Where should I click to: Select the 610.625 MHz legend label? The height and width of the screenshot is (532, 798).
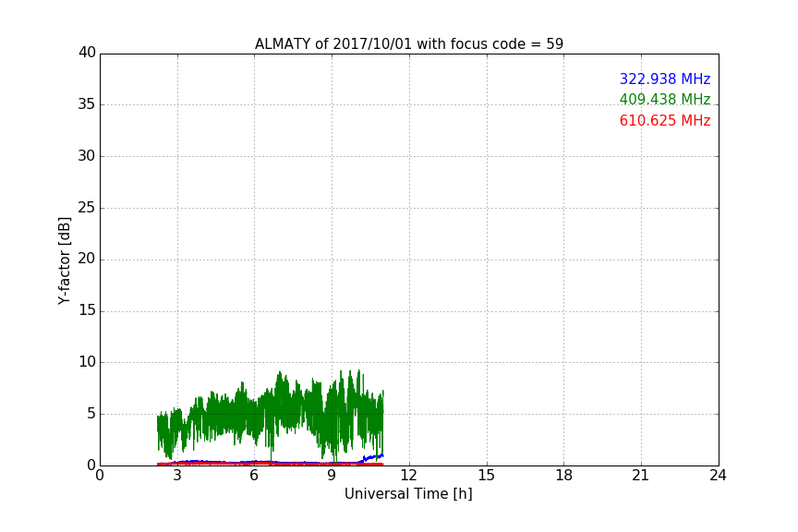pyautogui.click(x=665, y=121)
